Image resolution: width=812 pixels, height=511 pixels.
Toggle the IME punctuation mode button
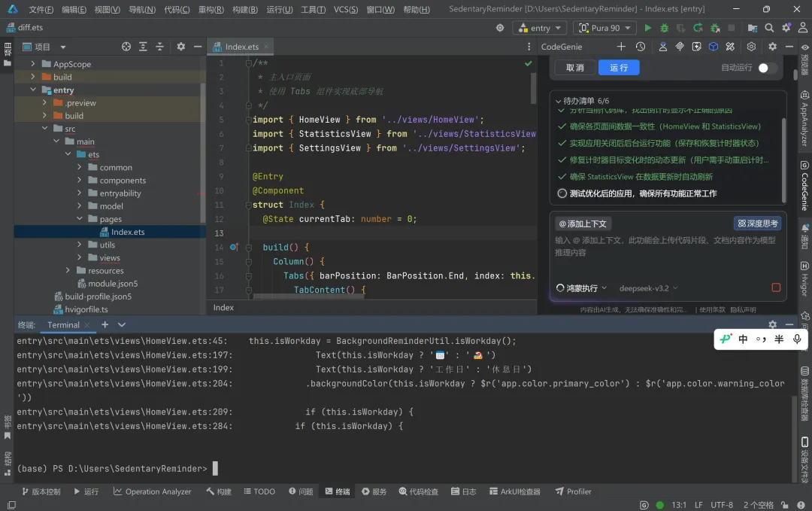point(761,339)
